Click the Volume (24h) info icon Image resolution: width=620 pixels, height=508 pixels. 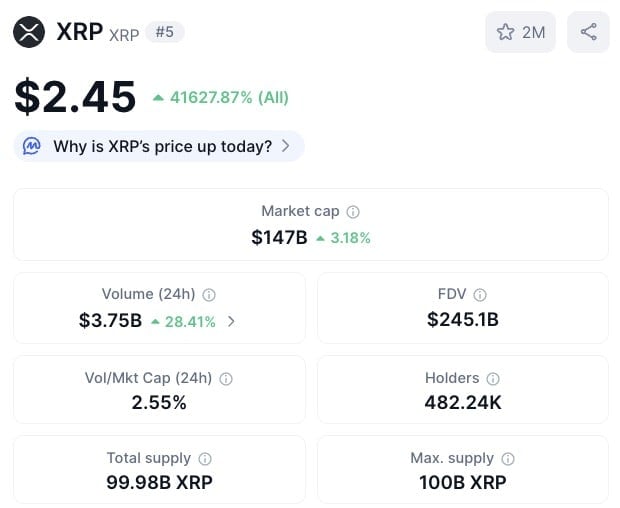tap(209, 295)
